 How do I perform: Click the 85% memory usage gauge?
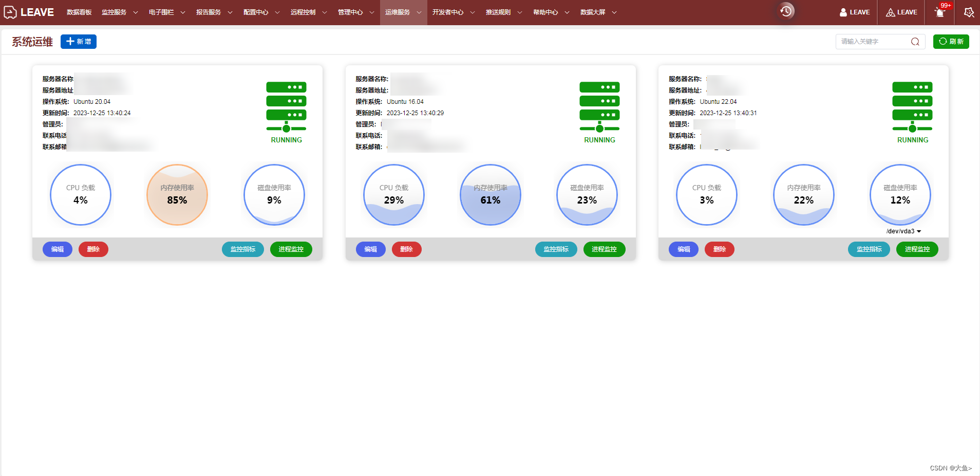177,195
